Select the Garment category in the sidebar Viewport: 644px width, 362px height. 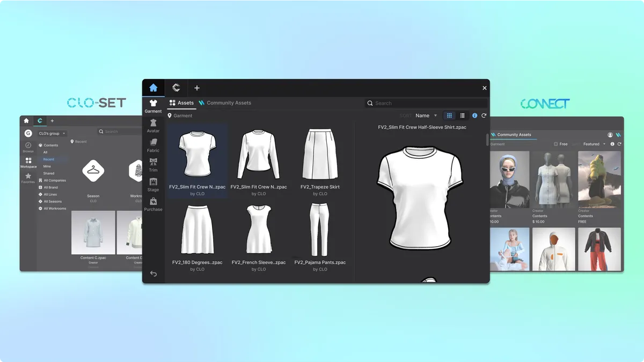pos(153,106)
